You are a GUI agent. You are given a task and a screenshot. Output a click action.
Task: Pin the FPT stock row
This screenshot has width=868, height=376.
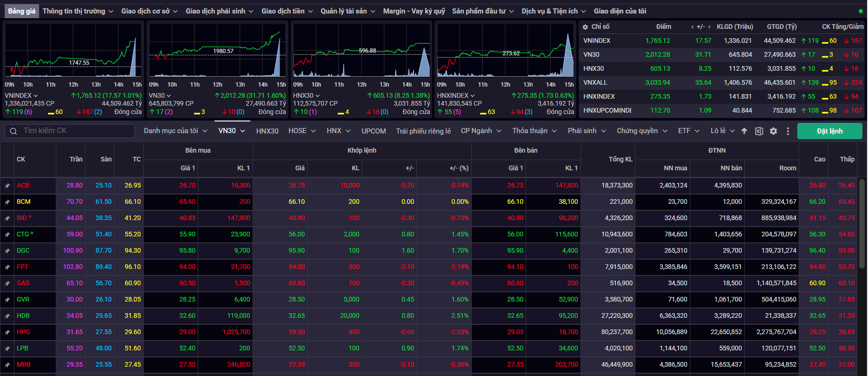(7, 267)
